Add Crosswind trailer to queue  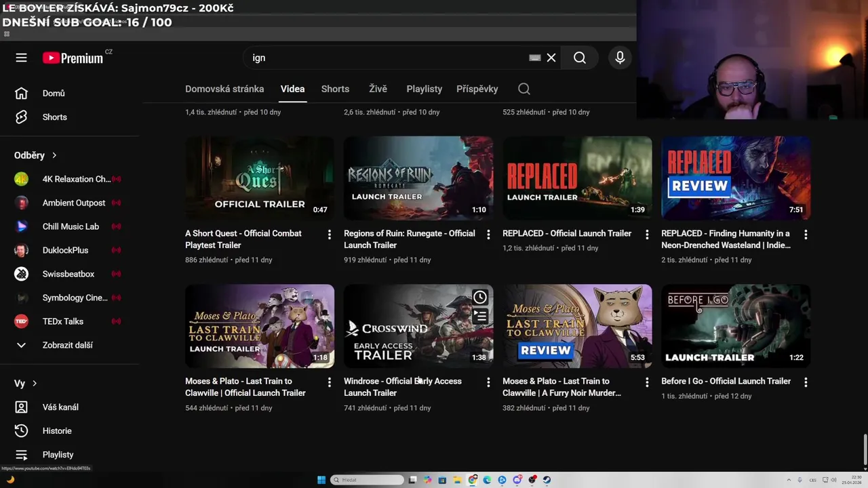click(x=479, y=316)
